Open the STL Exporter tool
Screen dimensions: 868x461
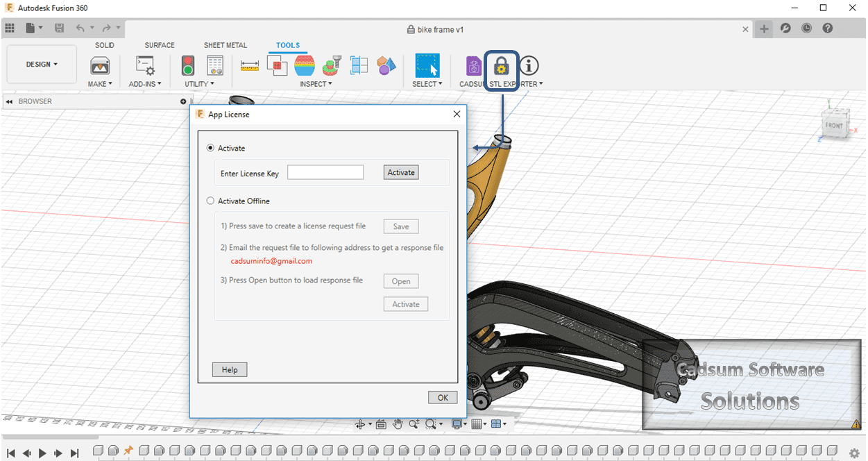tap(500, 66)
